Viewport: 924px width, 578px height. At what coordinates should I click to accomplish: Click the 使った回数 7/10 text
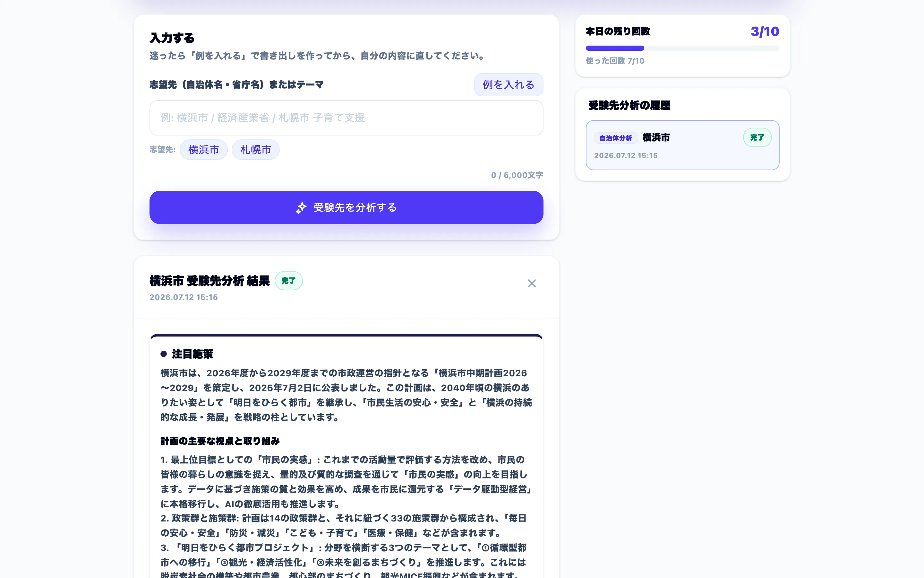615,61
